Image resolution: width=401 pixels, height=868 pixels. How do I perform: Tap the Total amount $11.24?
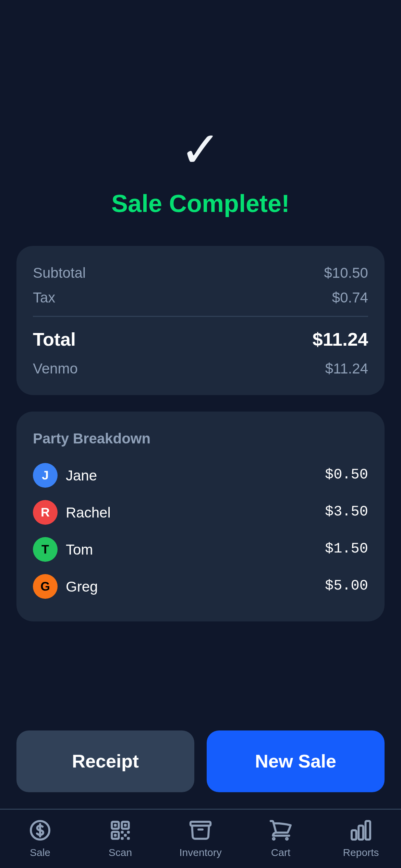click(x=340, y=340)
